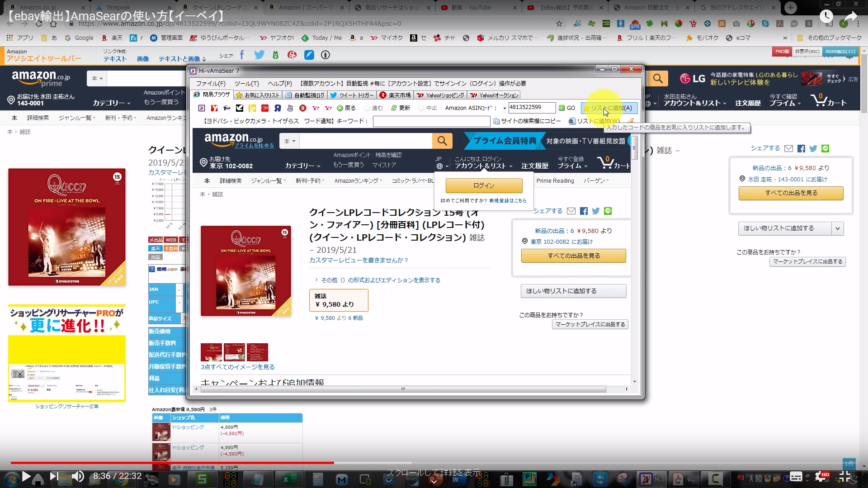The image size is (868, 488).
Task: Click 3点すべてのイメージを見る link
Action: (238, 367)
